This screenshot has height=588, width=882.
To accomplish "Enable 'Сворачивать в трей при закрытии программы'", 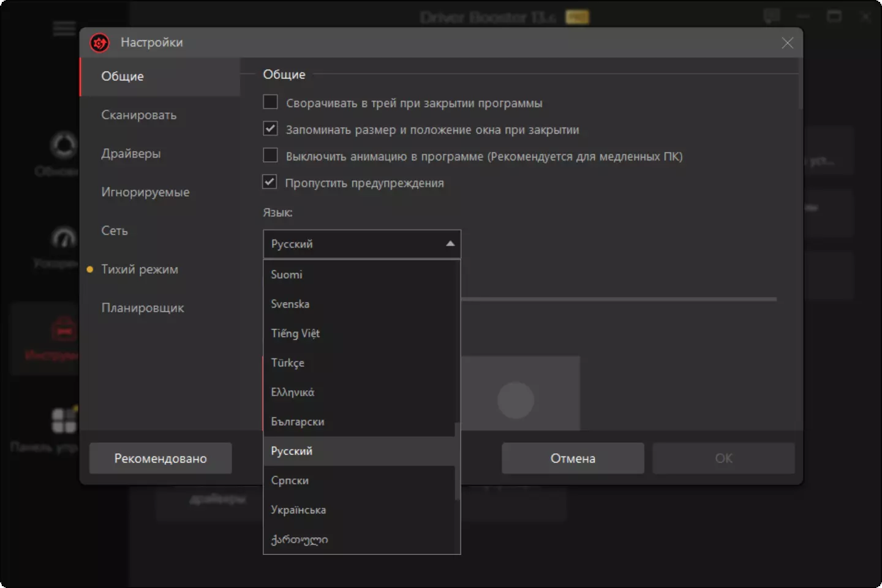I will 270,102.
